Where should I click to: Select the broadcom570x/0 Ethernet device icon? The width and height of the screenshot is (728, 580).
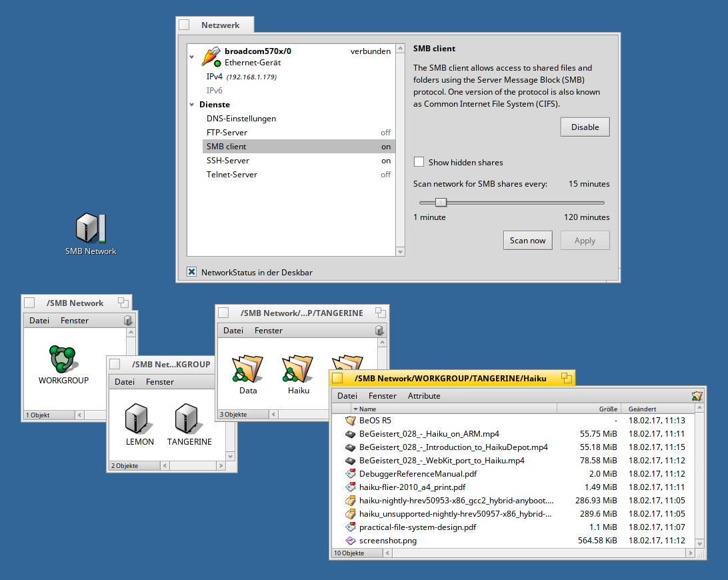tap(211, 57)
